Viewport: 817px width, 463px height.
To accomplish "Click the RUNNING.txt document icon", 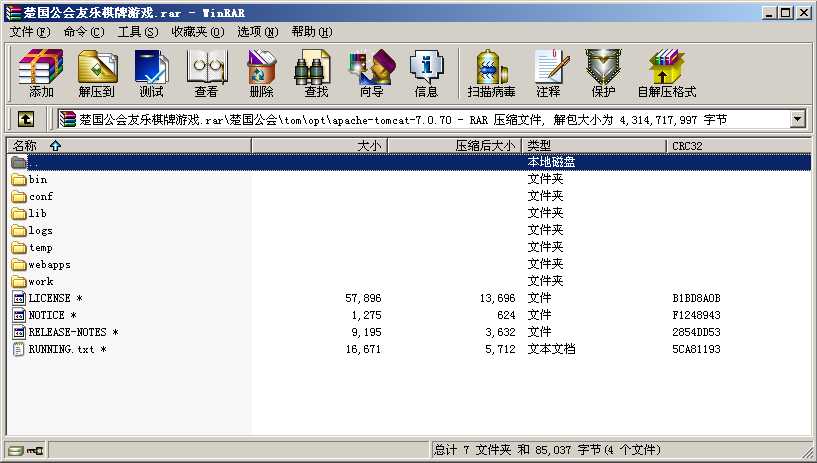I will pos(19,349).
